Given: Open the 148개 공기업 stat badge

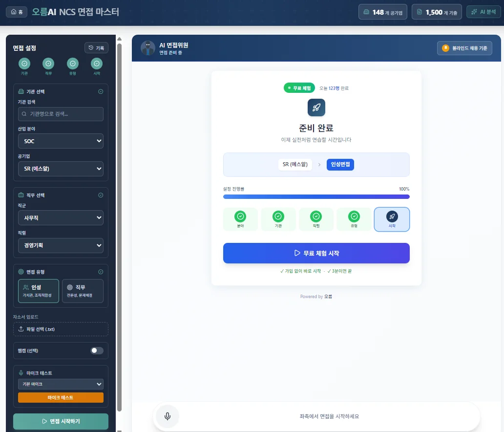Looking at the screenshot, I should coord(382,12).
